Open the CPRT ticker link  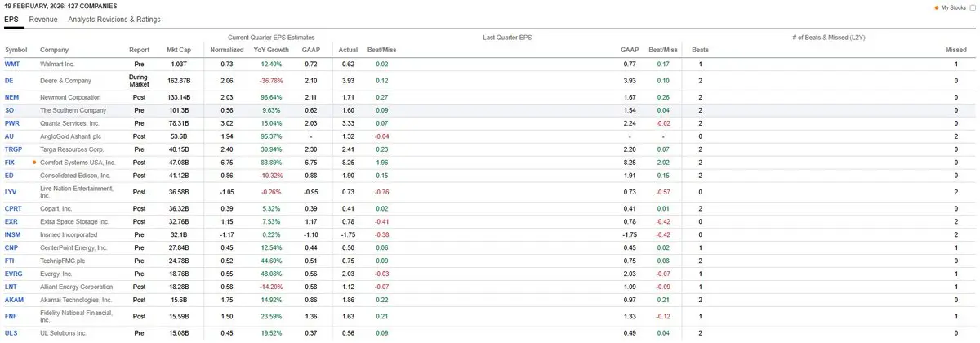click(x=13, y=208)
